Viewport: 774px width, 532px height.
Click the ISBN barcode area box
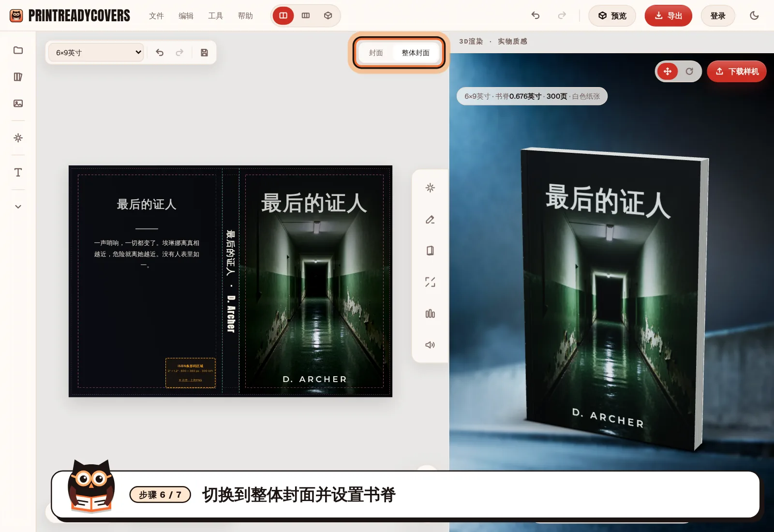(x=191, y=372)
